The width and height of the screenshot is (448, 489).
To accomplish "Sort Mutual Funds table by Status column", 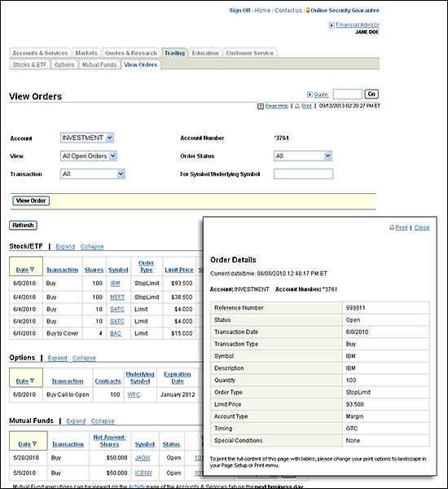I will [172, 444].
